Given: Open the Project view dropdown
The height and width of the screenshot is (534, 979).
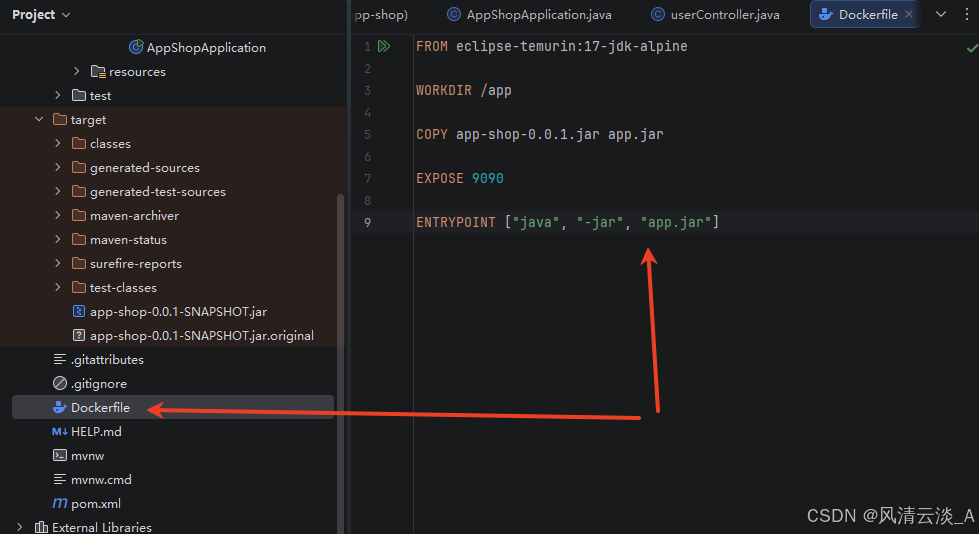Looking at the screenshot, I should pyautogui.click(x=41, y=14).
